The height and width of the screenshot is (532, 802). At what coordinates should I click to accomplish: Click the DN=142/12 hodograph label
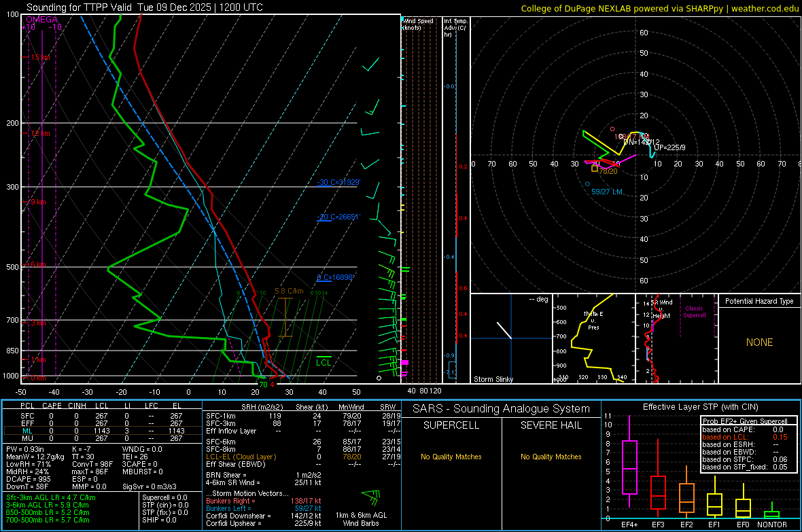642,142
